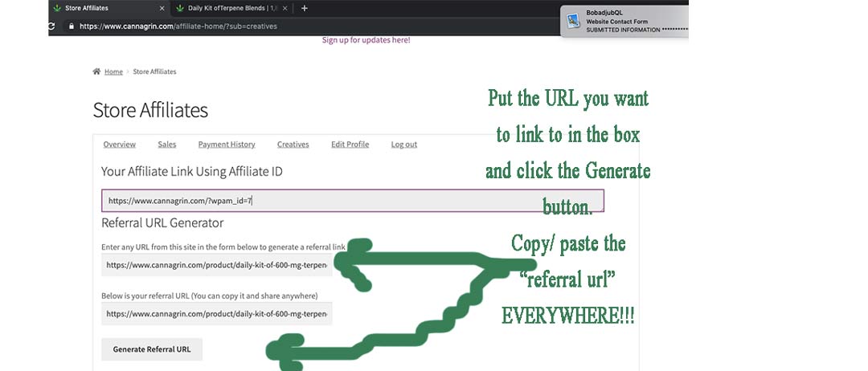Click the Below is your referral URL label
The width and height of the screenshot is (868, 371).
[209, 296]
